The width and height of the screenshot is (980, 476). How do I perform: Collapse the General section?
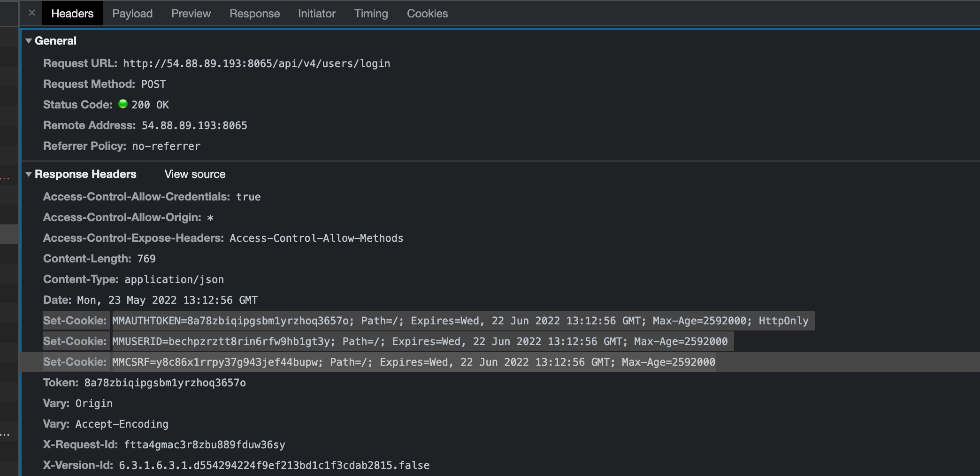pos(29,41)
